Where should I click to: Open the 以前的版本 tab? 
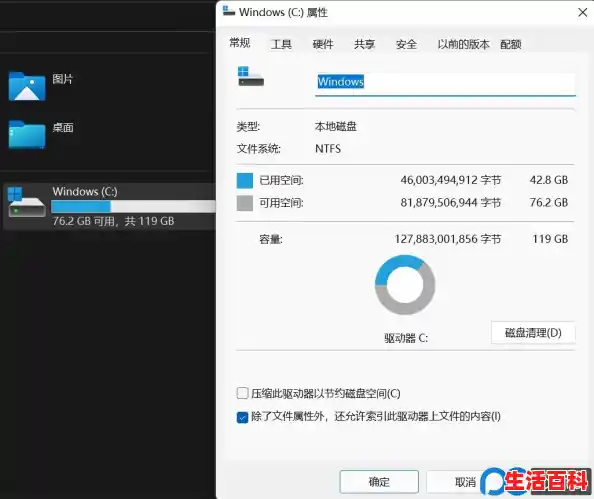tap(463, 44)
